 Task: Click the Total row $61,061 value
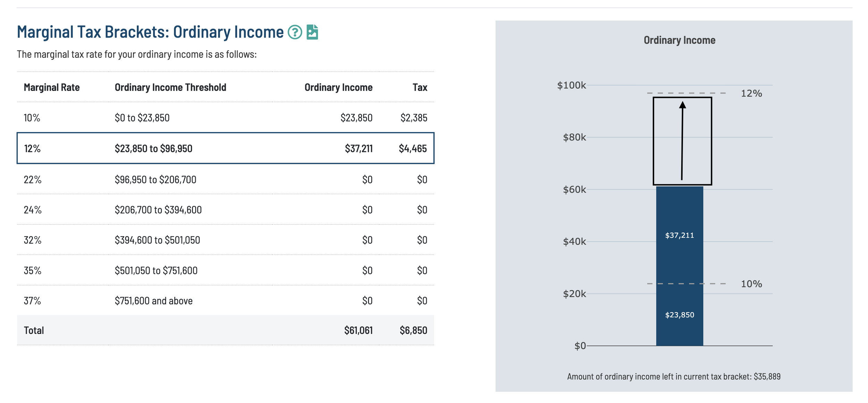[x=358, y=330]
